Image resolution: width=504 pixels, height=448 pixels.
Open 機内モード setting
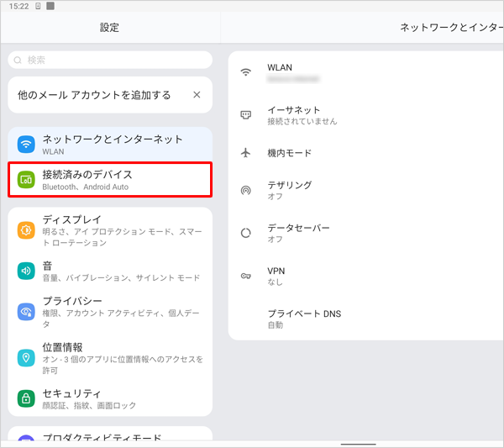[x=365, y=153]
